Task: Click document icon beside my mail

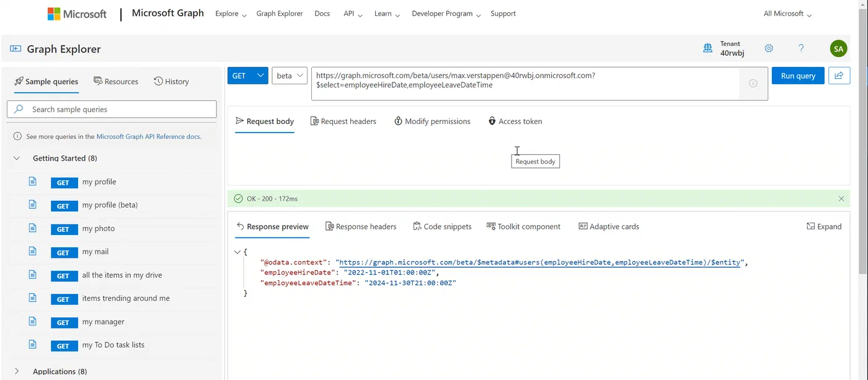Action: coord(33,251)
